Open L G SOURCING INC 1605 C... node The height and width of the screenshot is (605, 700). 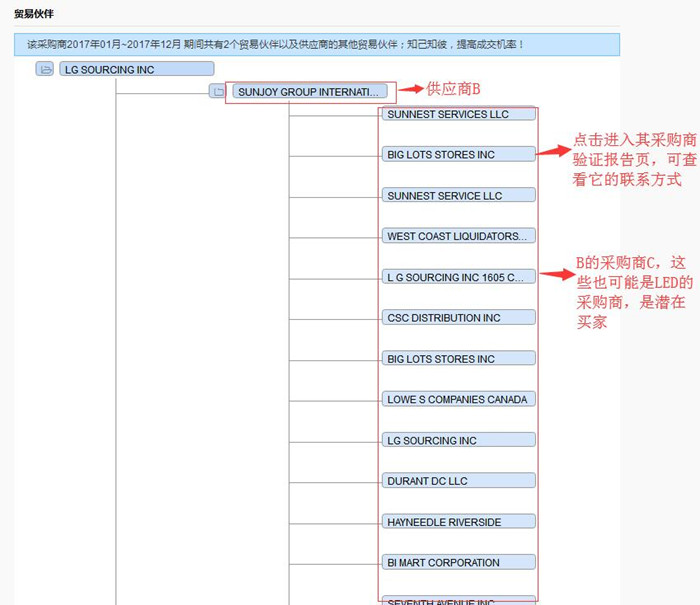[459, 277]
